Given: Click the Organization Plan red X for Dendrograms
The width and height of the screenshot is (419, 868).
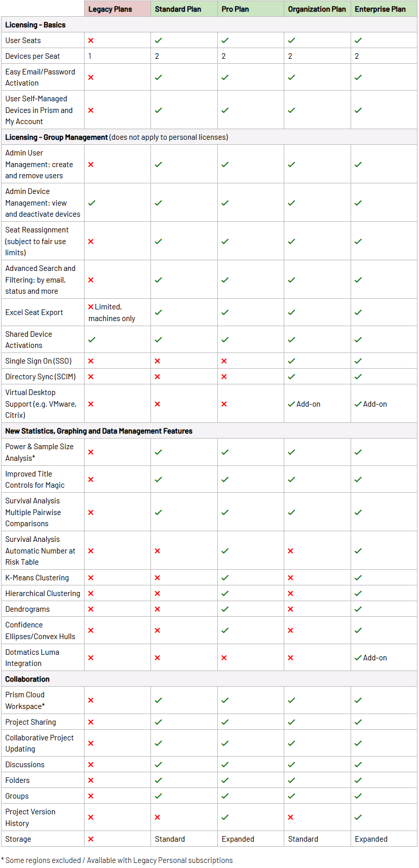Looking at the screenshot, I should [x=290, y=609].
